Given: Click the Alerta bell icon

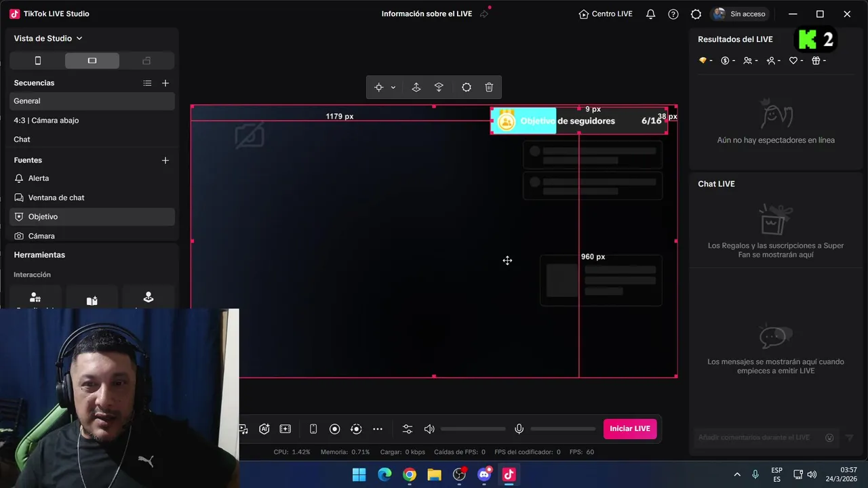Looking at the screenshot, I should tap(19, 178).
